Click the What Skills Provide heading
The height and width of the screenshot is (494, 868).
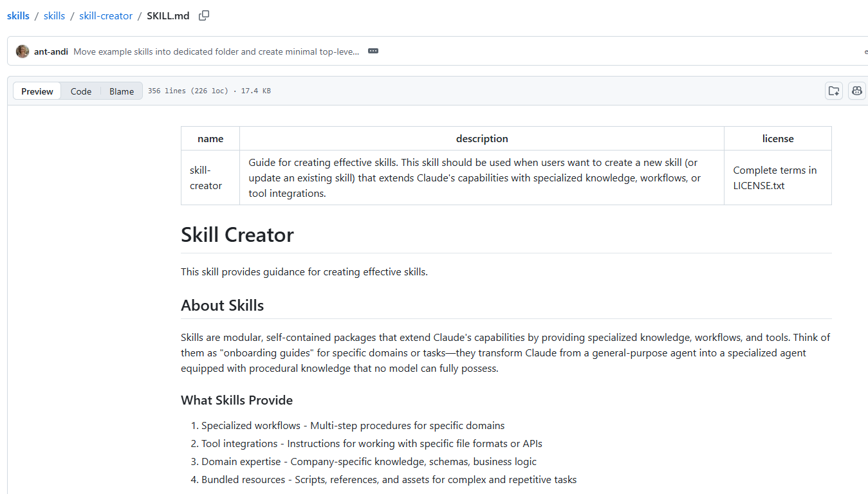[237, 400]
